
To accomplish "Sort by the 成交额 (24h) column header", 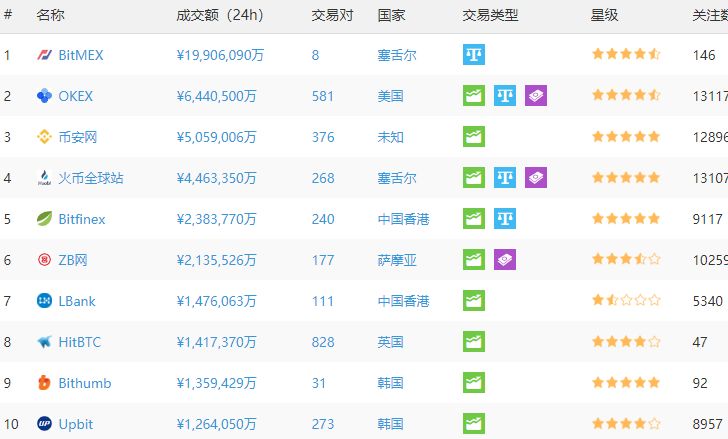I will [220, 15].
